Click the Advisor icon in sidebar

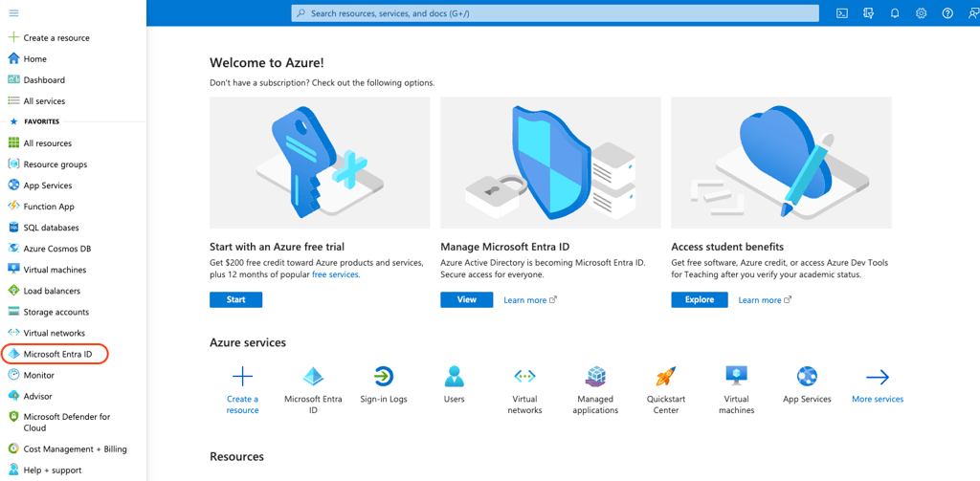click(13, 396)
